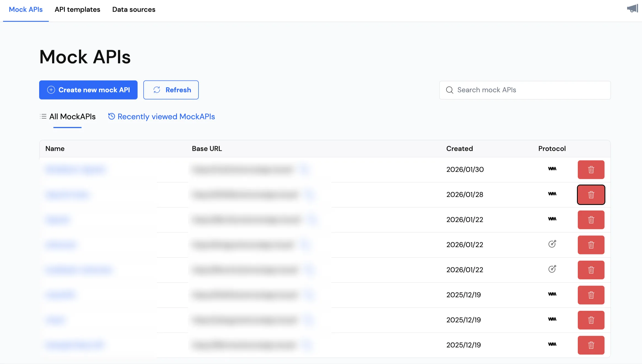This screenshot has height=364, width=642.
Task: Click the trash icon on the bottom 2025/12/19 row
Action: 591,345
